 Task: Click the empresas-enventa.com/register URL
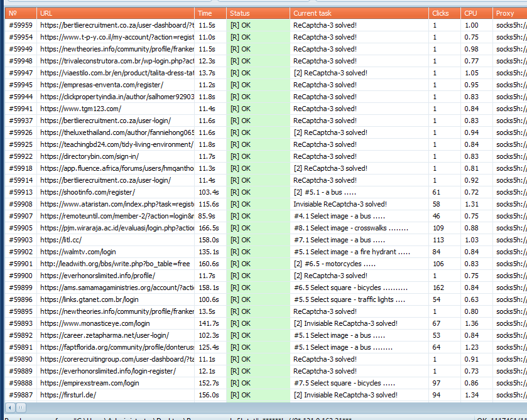click(x=102, y=85)
